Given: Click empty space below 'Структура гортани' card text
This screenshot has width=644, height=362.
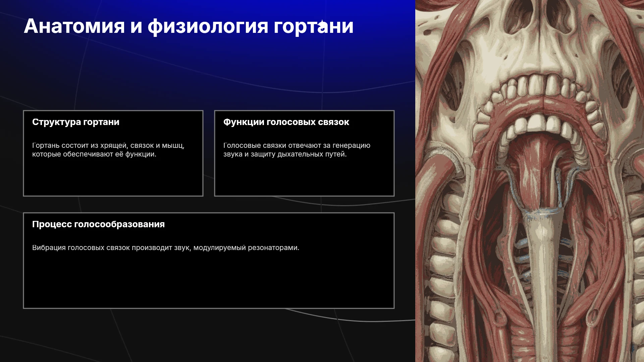Looking at the screenshot, I should click(x=113, y=178).
